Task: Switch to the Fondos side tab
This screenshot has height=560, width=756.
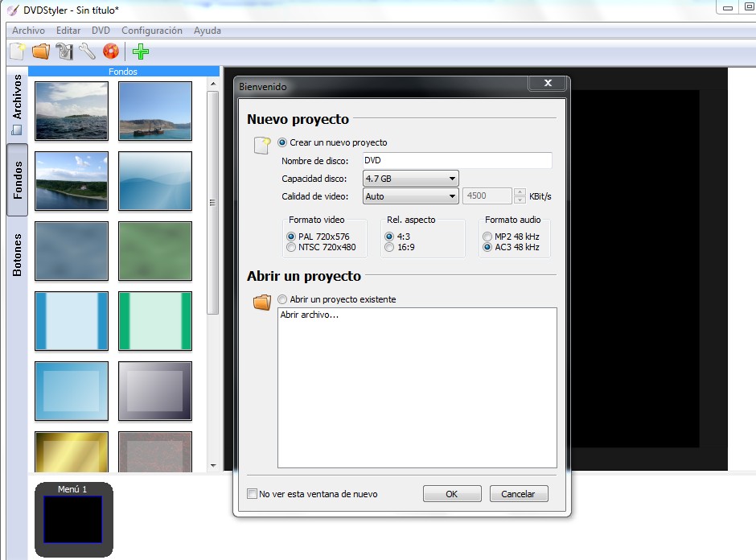Action: (x=18, y=180)
